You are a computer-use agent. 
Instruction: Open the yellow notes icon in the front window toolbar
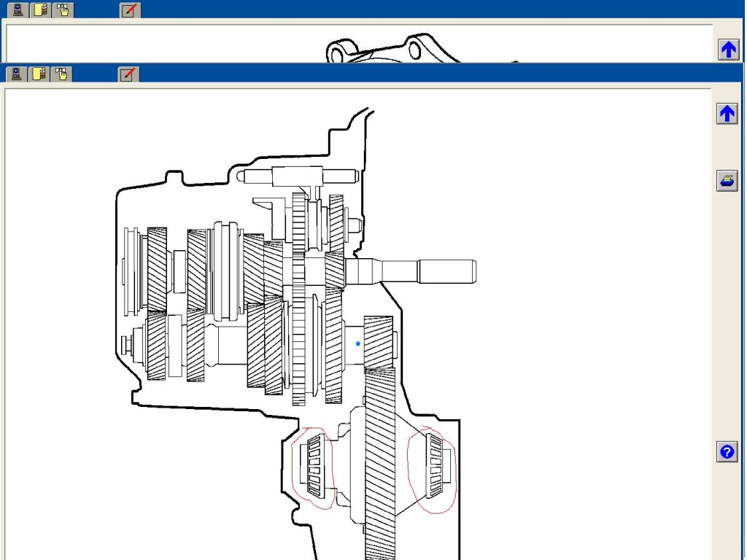pos(39,74)
